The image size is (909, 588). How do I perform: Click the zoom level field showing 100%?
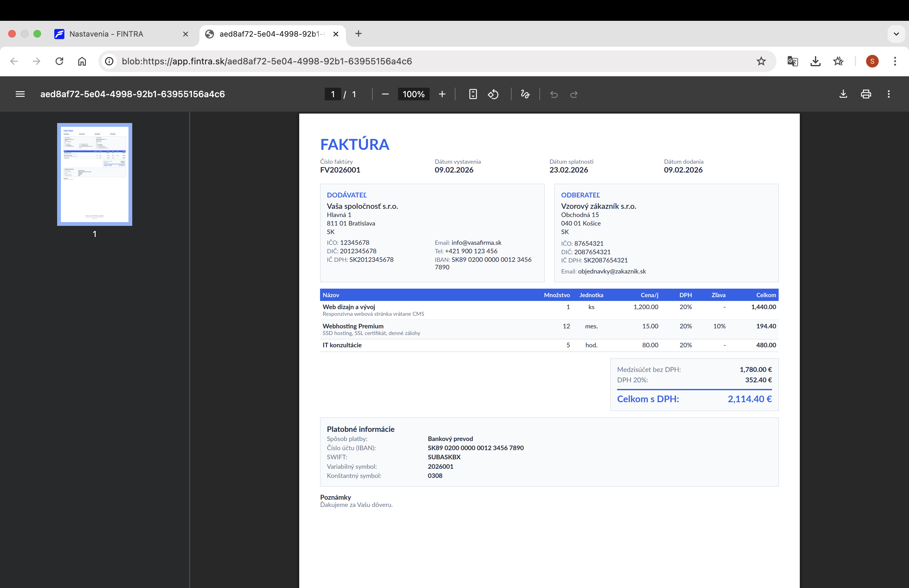[x=413, y=94]
